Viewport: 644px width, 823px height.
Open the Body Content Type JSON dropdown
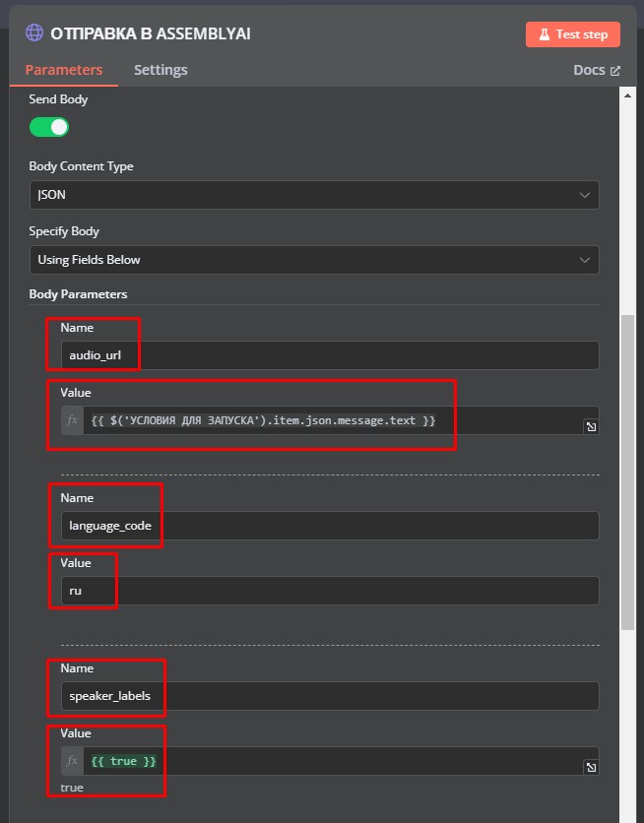click(314, 195)
